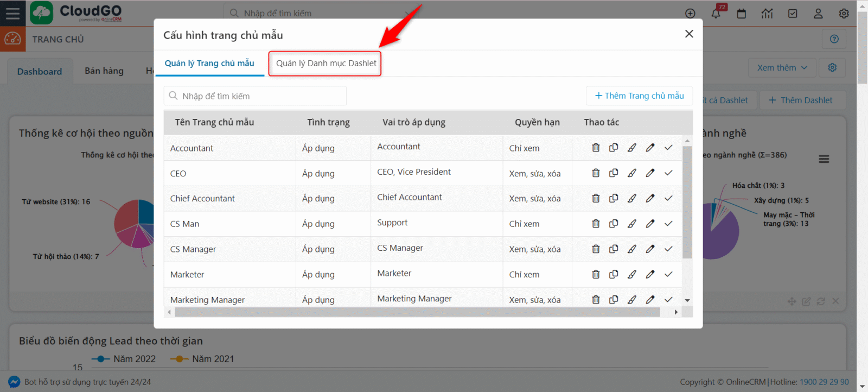This screenshot has height=392, width=868.
Task: Open the tasks checkbox icon in the top bar
Action: pos(793,14)
